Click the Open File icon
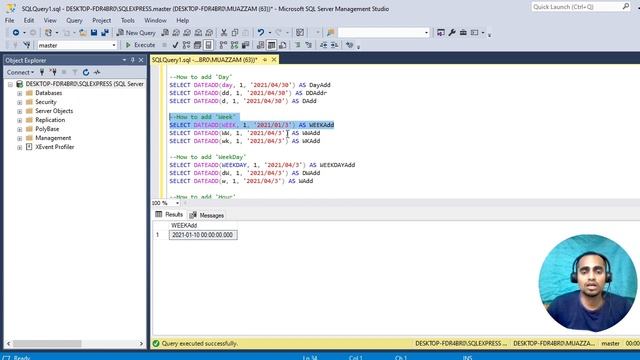 pyautogui.click(x=82, y=33)
